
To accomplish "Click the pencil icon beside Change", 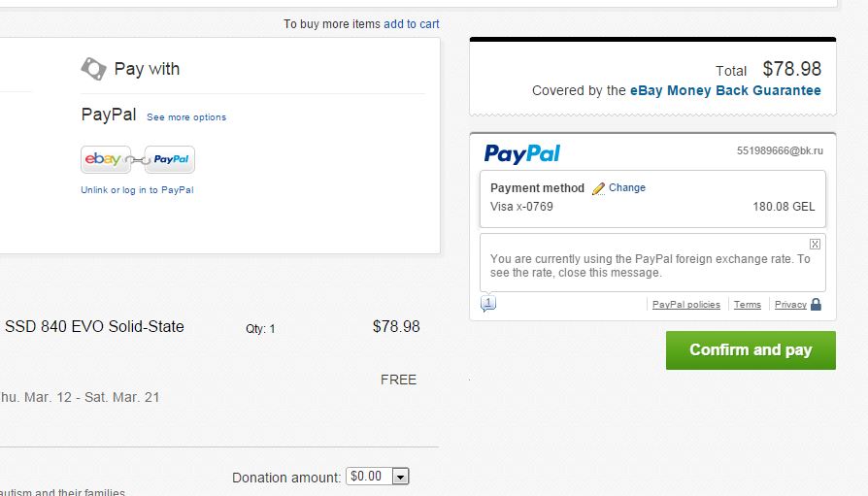I will (x=598, y=188).
